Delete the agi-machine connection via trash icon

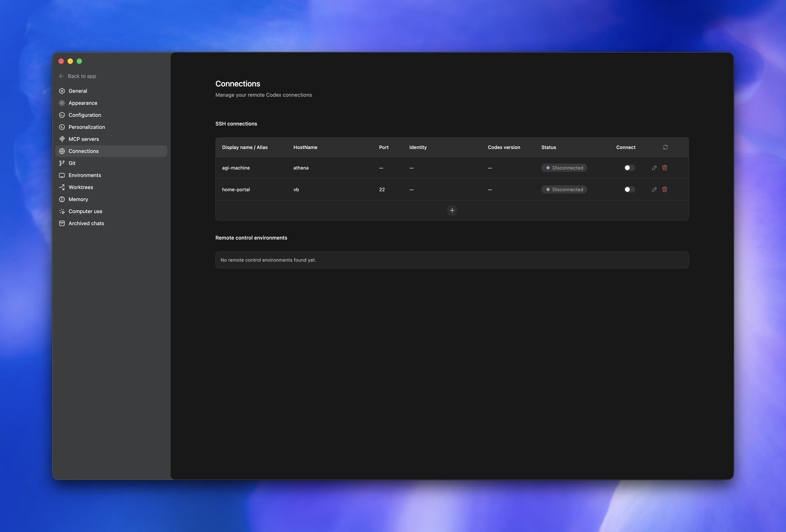click(665, 167)
